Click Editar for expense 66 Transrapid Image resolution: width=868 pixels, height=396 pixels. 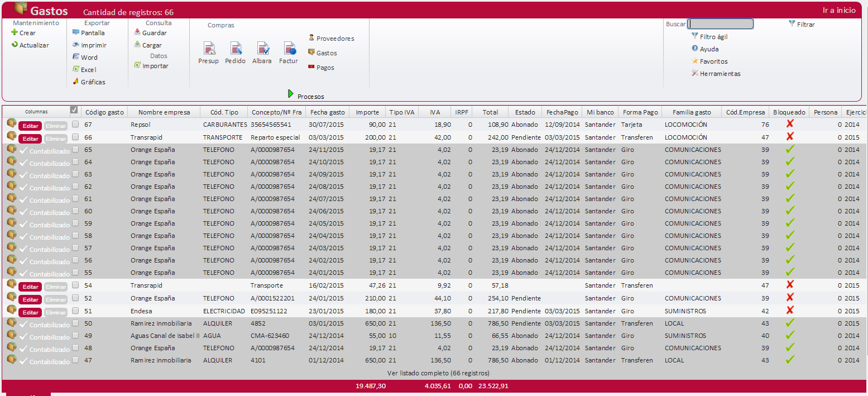coord(30,139)
